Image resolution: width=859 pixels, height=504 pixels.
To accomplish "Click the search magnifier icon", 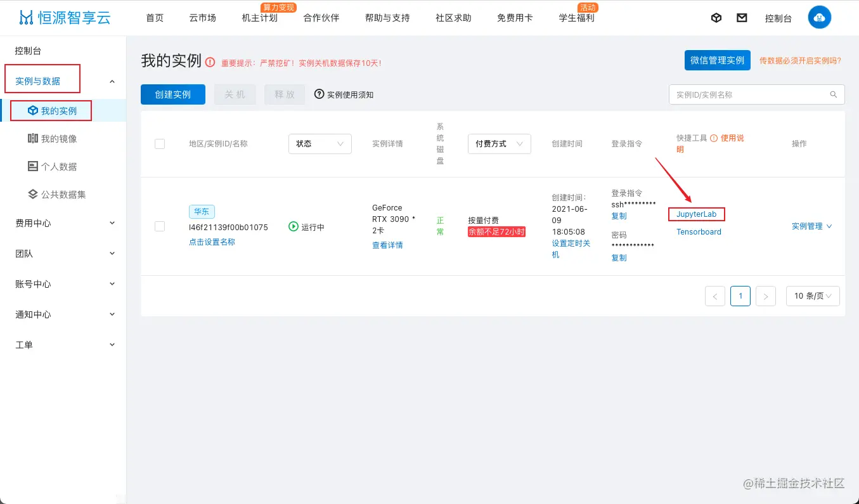I will click(x=834, y=94).
